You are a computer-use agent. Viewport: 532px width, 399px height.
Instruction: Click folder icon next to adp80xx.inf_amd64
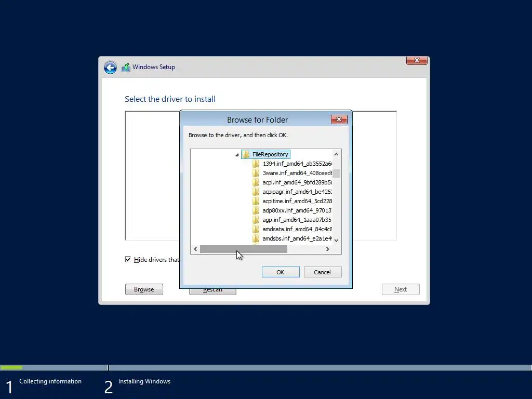pyautogui.click(x=256, y=210)
